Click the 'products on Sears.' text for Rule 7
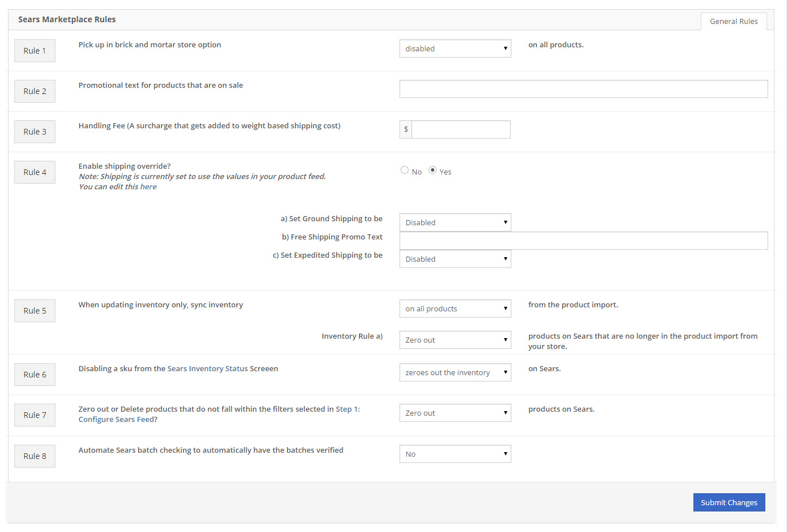The image size is (787, 532). click(561, 409)
